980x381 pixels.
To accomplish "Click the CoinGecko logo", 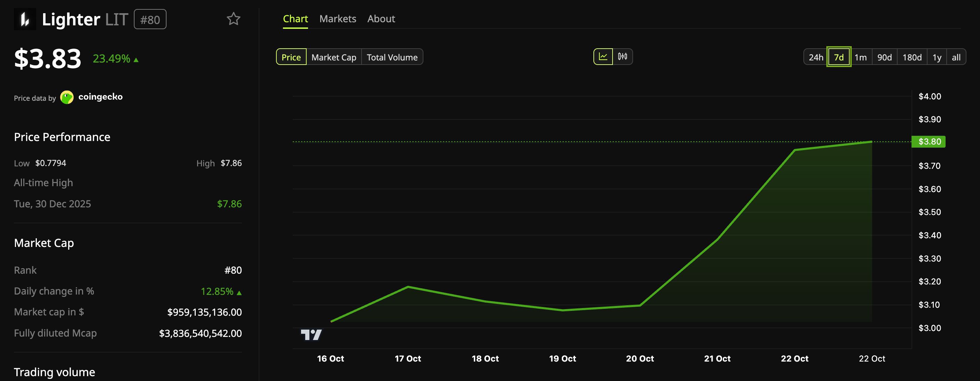I will [x=67, y=97].
